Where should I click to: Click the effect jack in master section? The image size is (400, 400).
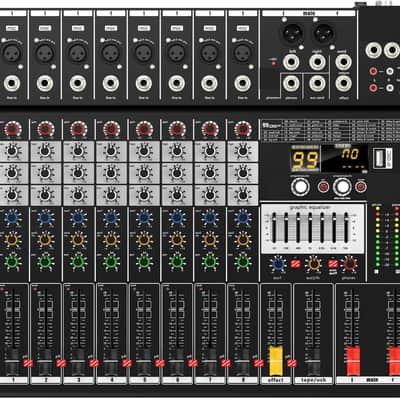[x=344, y=83]
